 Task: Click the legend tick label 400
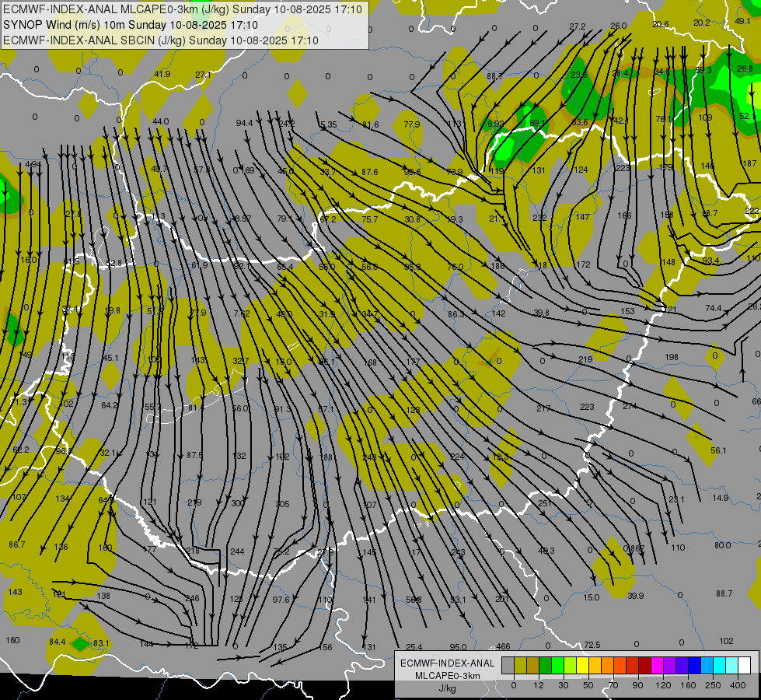point(738,685)
